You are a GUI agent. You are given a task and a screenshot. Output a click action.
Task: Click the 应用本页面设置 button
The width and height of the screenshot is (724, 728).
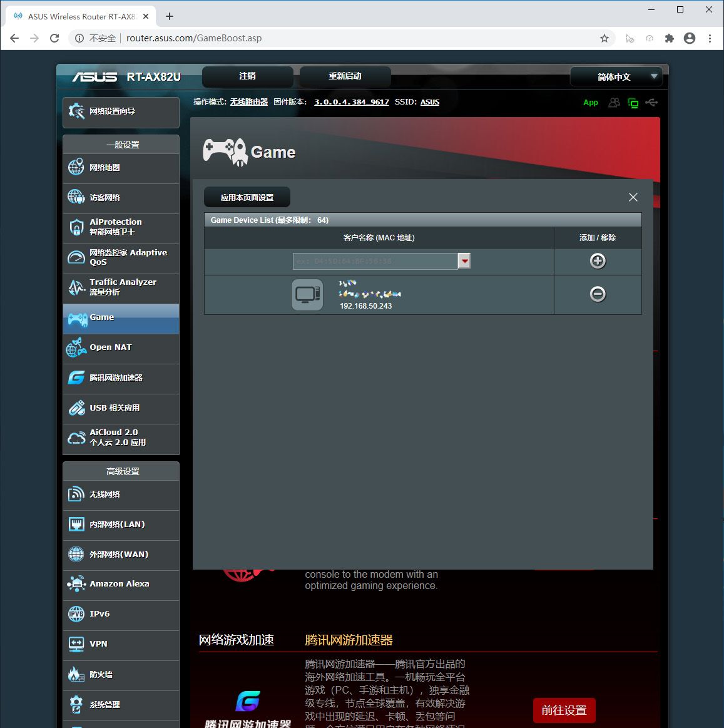pyautogui.click(x=247, y=197)
